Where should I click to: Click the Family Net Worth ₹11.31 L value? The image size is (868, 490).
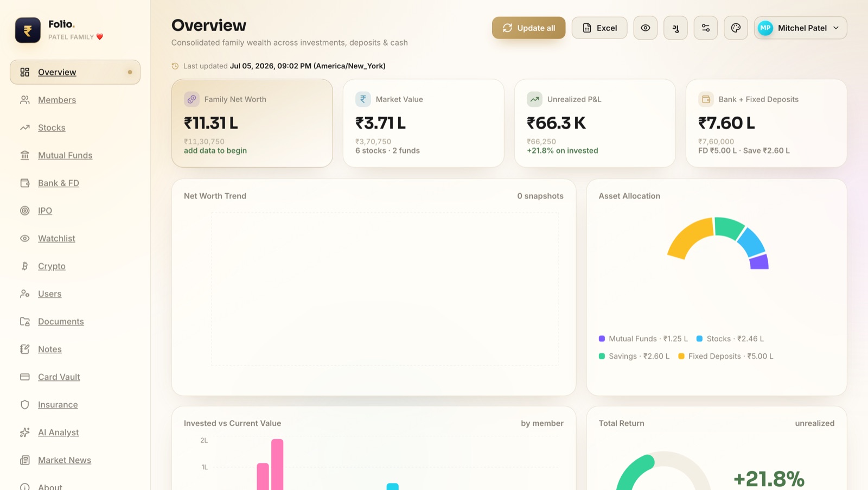pos(211,123)
